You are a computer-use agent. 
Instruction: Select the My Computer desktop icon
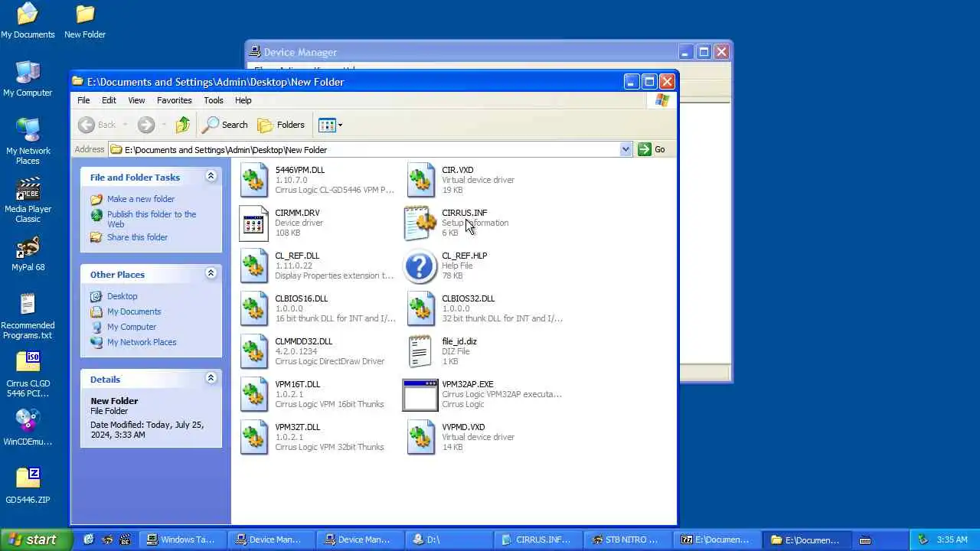28,79
